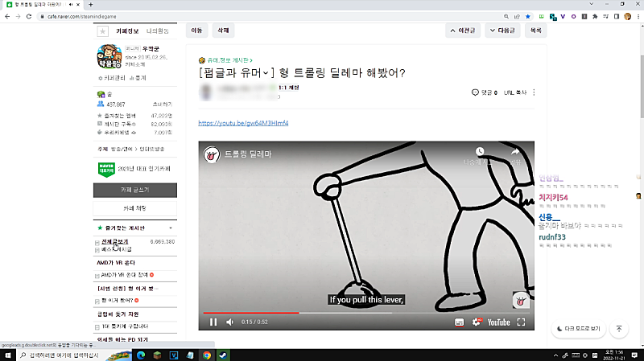Image resolution: width=644 pixels, height=361 pixels.
Task: Open the youtu.be link in the post
Action: (x=243, y=123)
